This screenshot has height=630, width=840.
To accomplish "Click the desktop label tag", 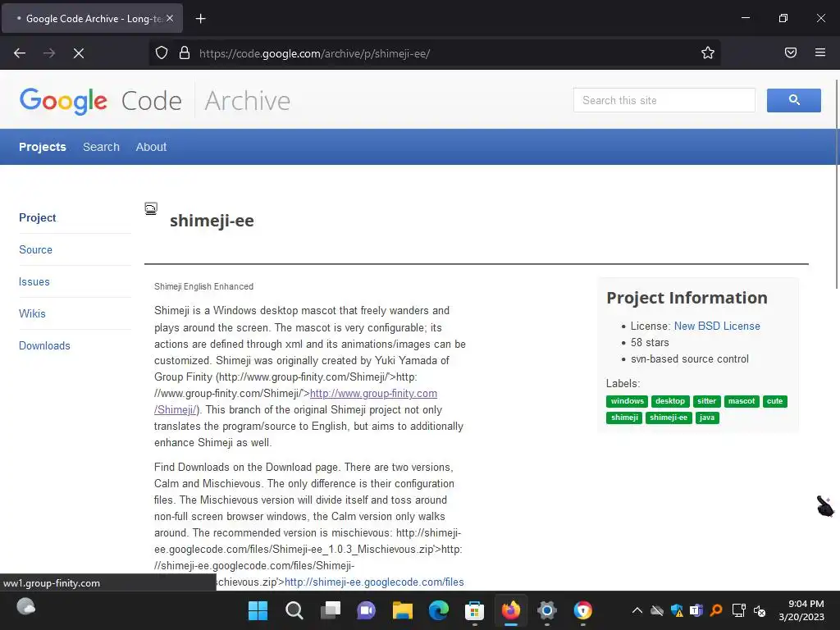I will 669,401.
